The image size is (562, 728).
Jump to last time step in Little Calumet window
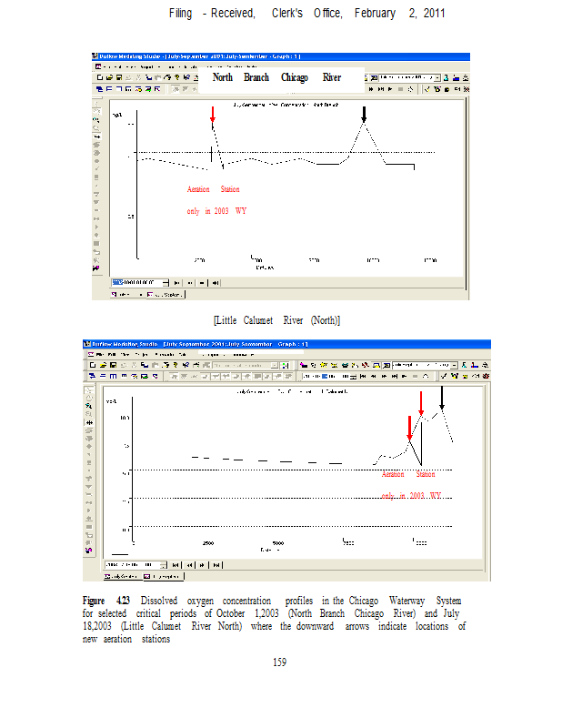(x=216, y=564)
